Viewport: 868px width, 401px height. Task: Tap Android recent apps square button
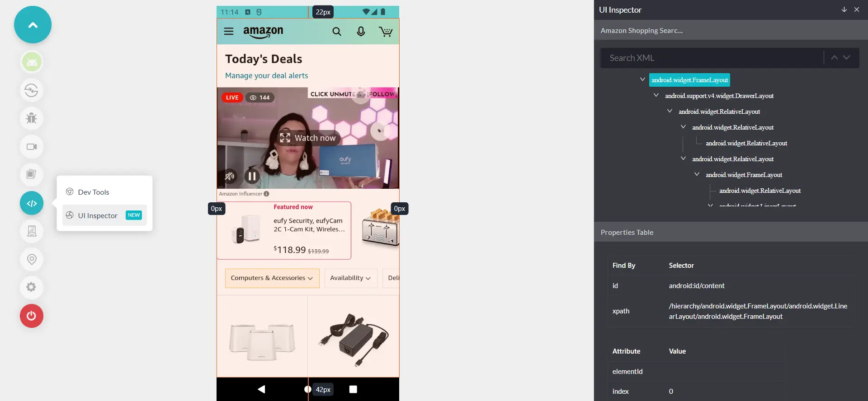(x=354, y=389)
